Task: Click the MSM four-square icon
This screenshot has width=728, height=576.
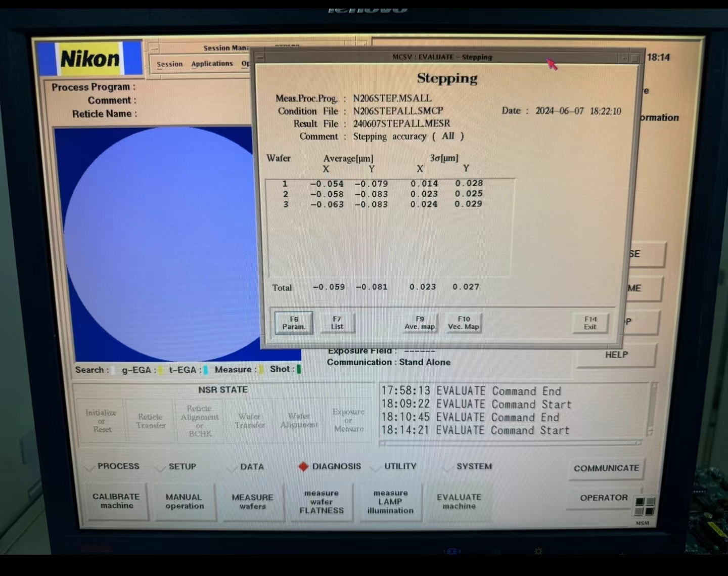Action: coord(645,506)
